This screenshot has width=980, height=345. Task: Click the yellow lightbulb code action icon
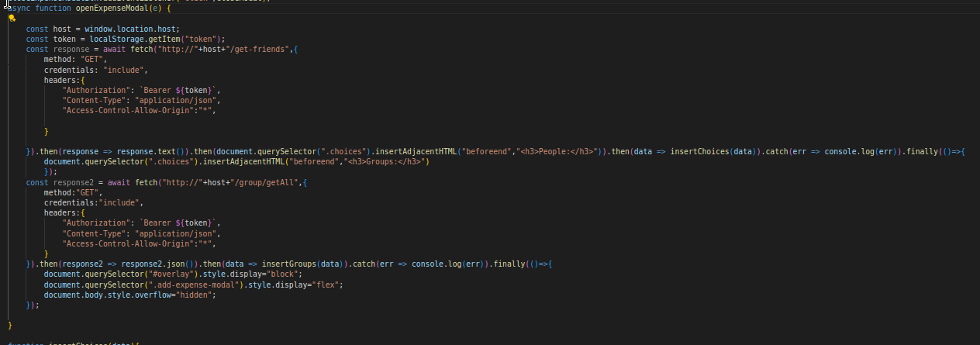click(12, 18)
